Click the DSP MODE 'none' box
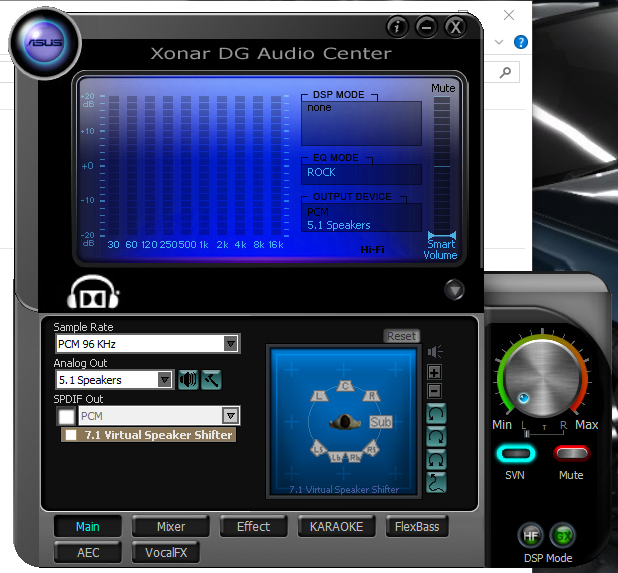Viewport: 618px width, 573px height. (361, 123)
